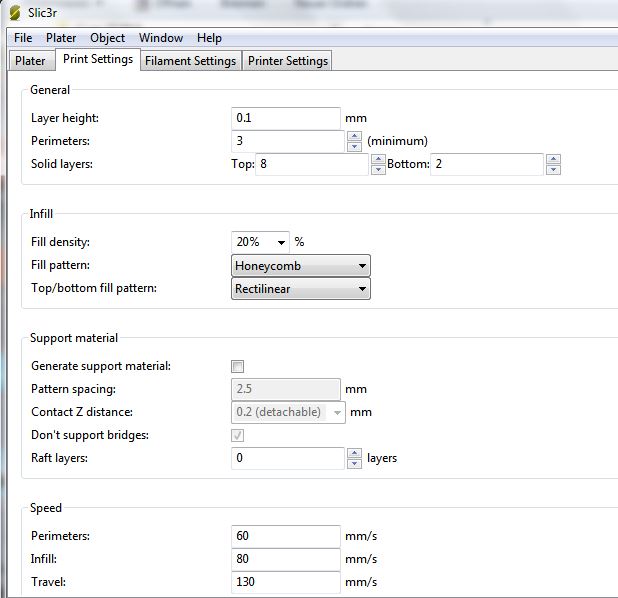Click the Layer height label
This screenshot has width=618, height=598.
[x=65, y=118]
